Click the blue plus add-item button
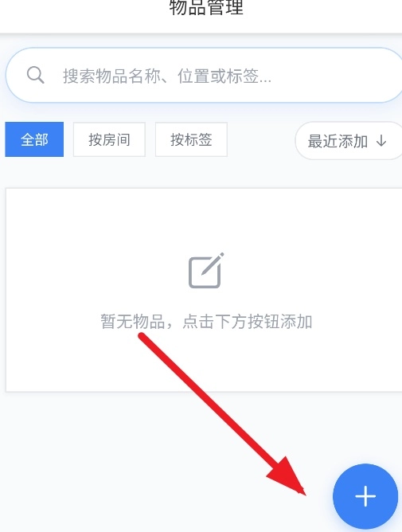The height and width of the screenshot is (532, 402). click(365, 496)
